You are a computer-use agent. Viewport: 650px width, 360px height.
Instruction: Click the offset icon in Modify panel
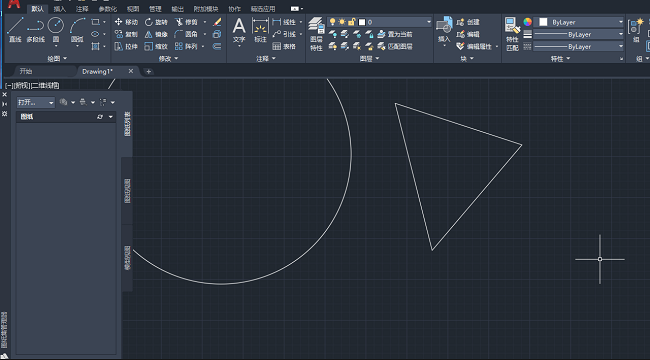click(x=217, y=46)
